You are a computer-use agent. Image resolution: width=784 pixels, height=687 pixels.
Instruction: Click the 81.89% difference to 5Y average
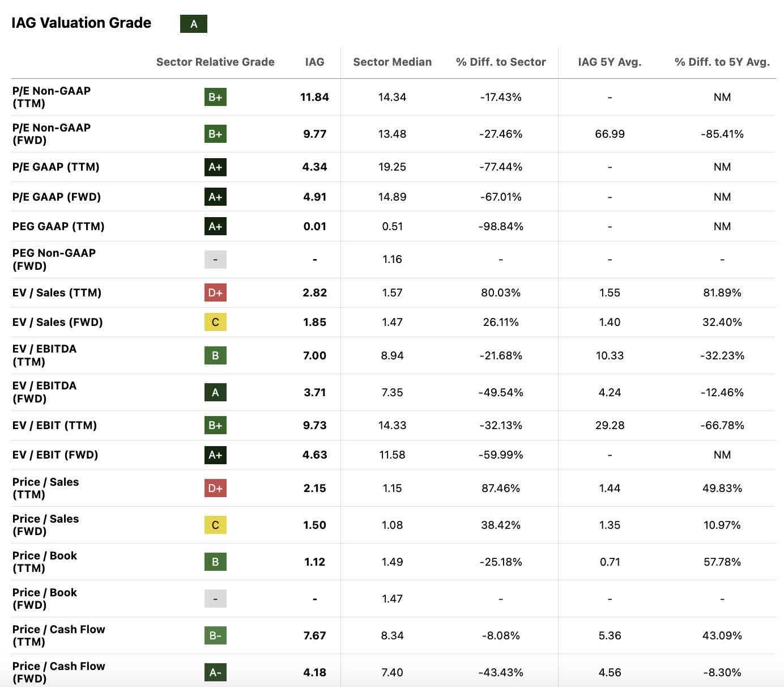(x=722, y=292)
